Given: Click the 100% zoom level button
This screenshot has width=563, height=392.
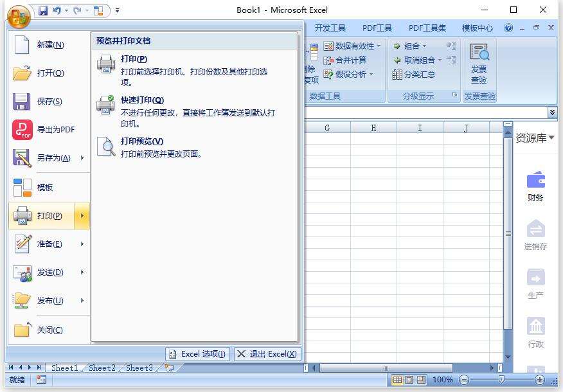Looking at the screenshot, I should point(443,379).
